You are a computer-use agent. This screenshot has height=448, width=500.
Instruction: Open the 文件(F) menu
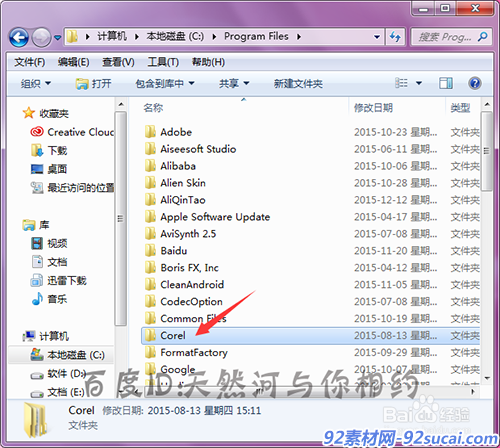(x=29, y=62)
